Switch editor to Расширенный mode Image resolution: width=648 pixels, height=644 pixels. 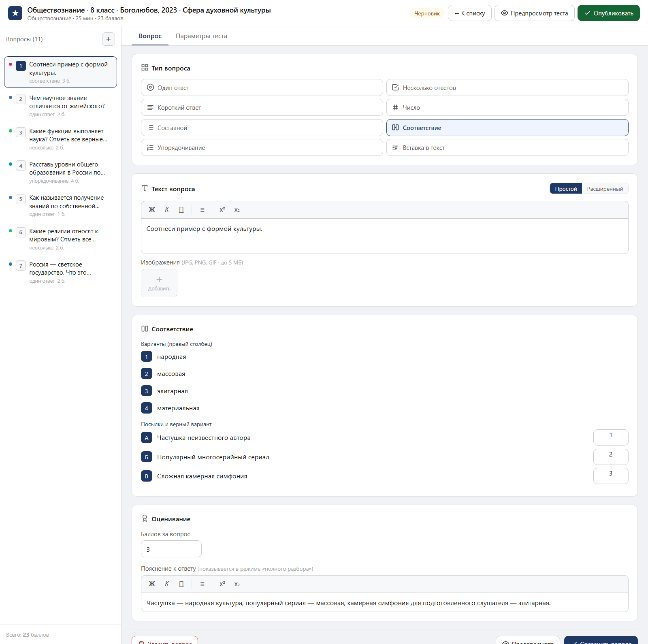click(x=605, y=189)
